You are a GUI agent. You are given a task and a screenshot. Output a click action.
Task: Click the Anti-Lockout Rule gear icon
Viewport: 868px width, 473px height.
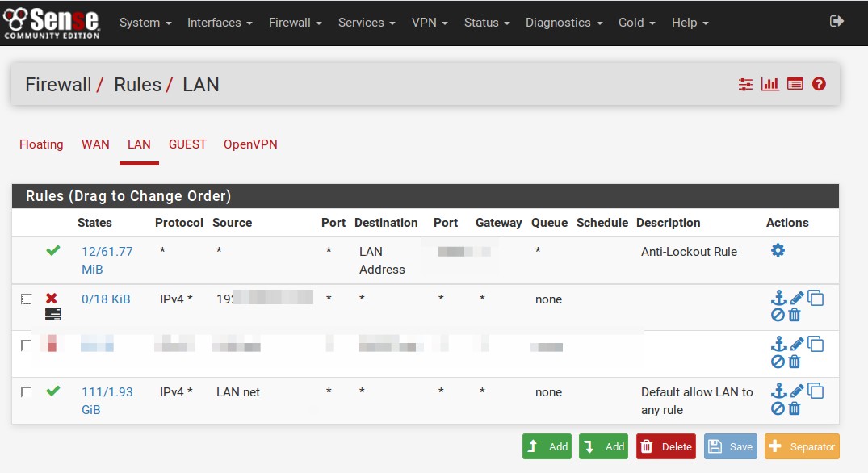tap(778, 251)
